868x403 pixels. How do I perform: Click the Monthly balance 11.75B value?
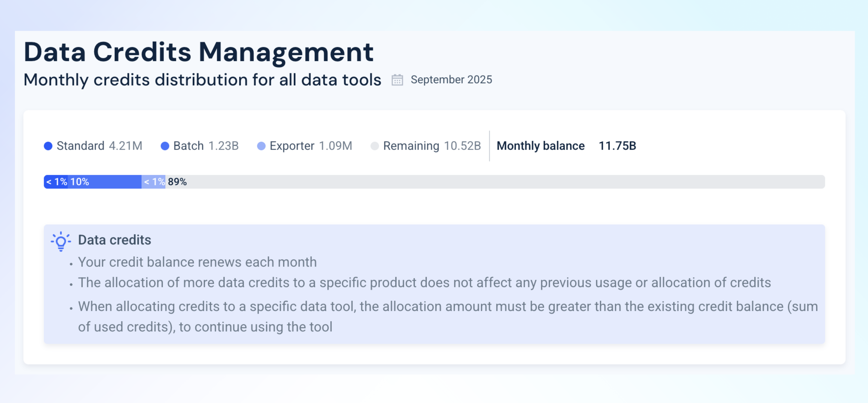[617, 146]
